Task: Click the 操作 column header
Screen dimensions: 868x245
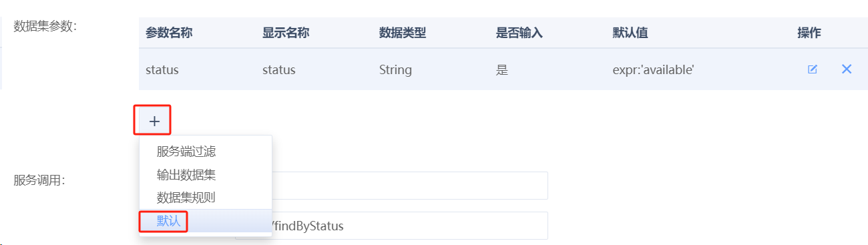Action: click(x=809, y=33)
